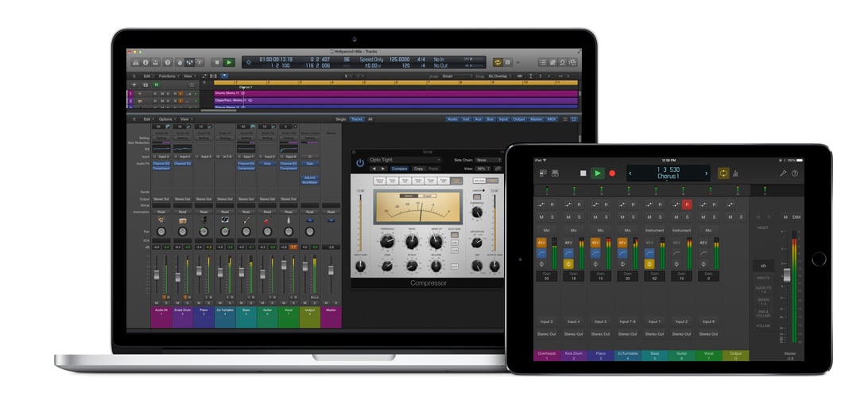Screen dimensions: 868x401
Task: Open the mixer Options menu
Action: pyautogui.click(x=167, y=119)
